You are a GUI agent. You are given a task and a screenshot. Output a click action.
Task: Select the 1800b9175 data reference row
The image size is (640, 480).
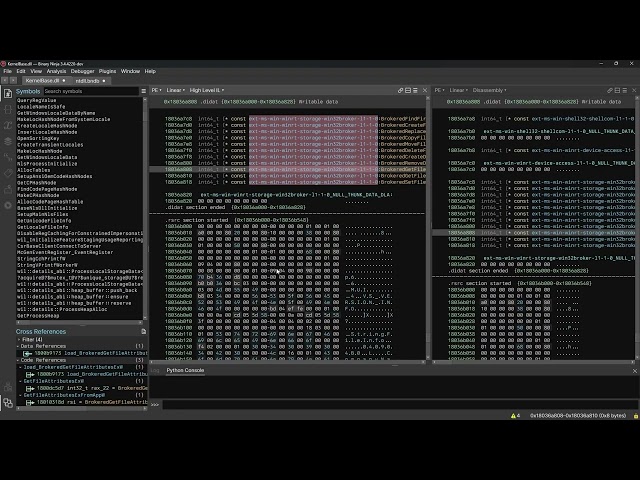pos(82,353)
